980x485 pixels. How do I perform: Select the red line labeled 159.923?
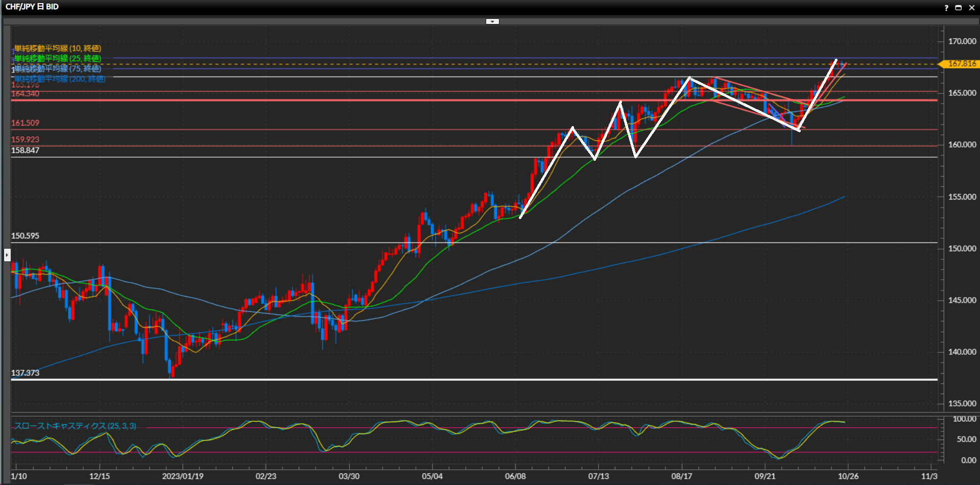pyautogui.click(x=460, y=146)
